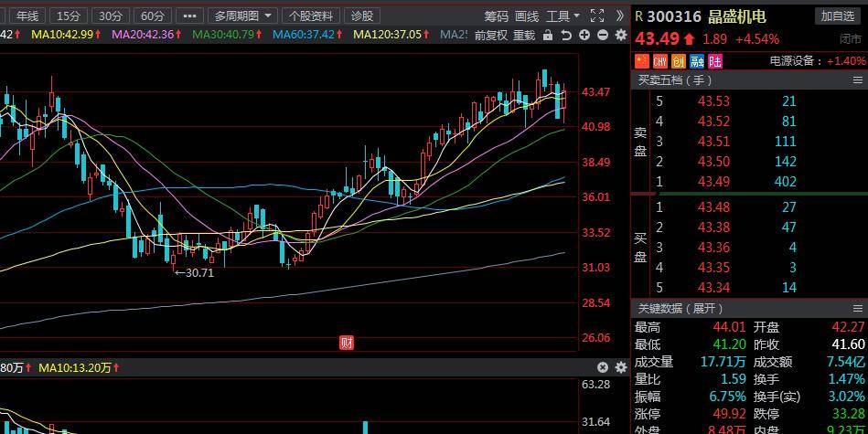Open the 多周期图 dropdown
The width and height of the screenshot is (868, 434).
click(x=243, y=16)
